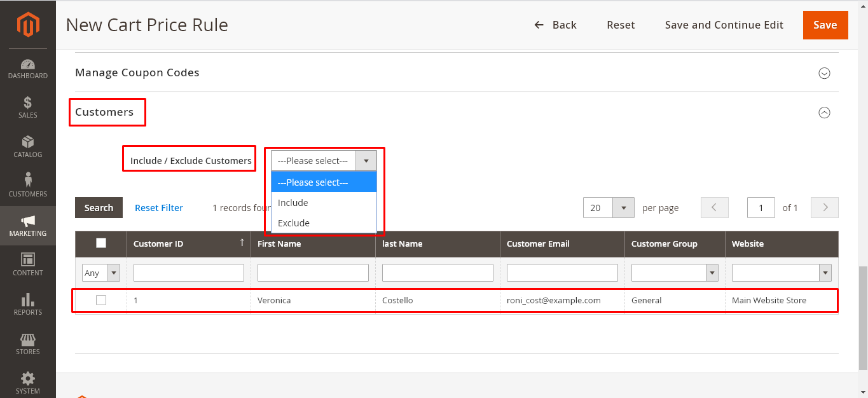Choose Include from the dropdown list
This screenshot has width=868, height=398.
293,203
